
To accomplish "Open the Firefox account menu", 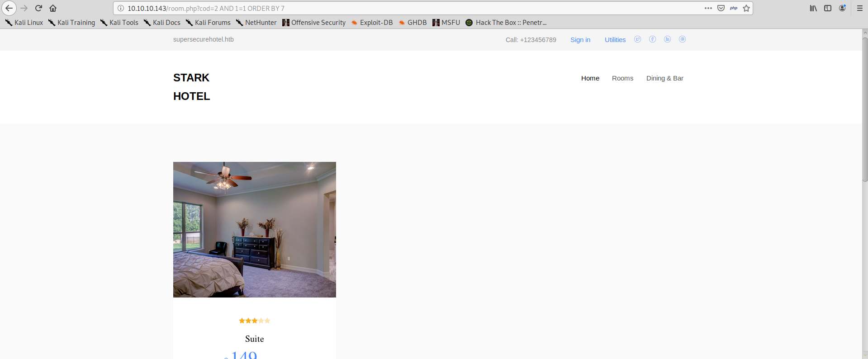I will pyautogui.click(x=842, y=8).
